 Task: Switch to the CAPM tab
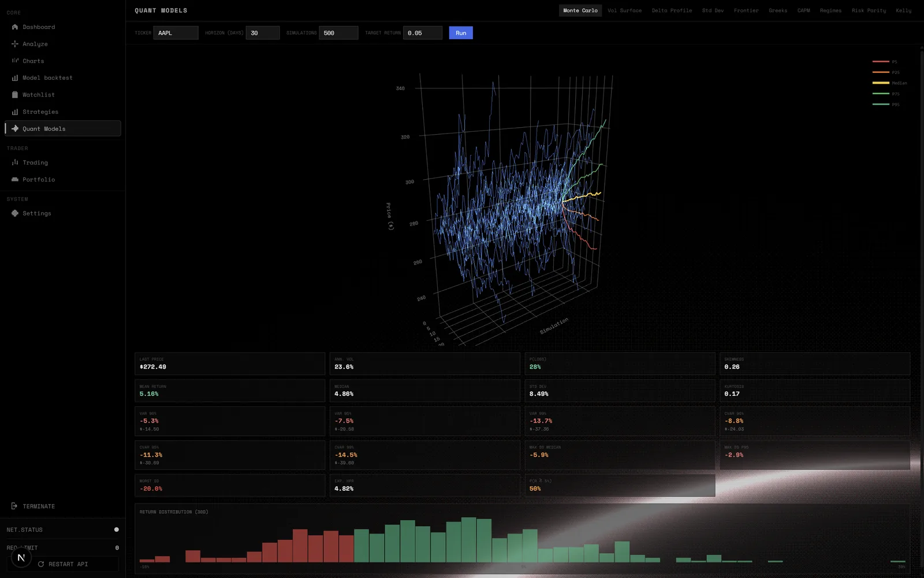803,10
